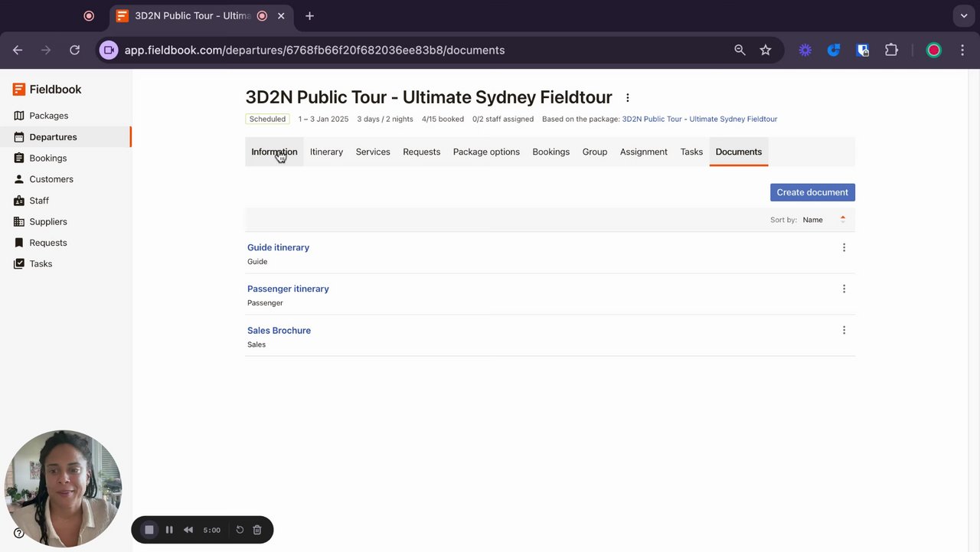Click the Fieldbook logo
Screen dimensions: 980x552
[x=47, y=90]
